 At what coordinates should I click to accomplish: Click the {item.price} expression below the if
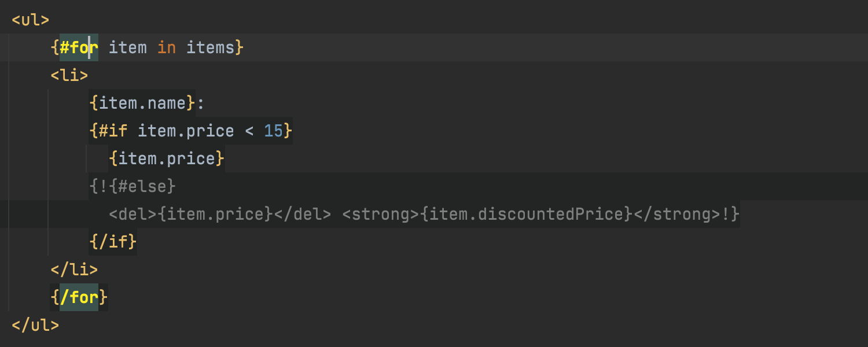166,158
